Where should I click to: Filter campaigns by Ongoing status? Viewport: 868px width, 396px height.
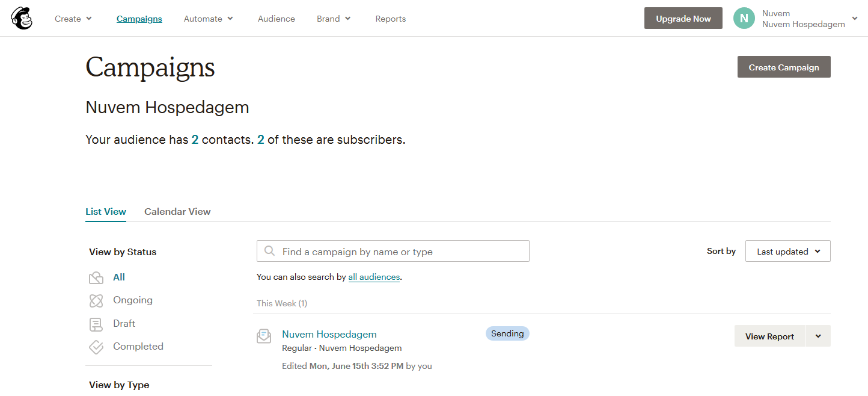133,300
